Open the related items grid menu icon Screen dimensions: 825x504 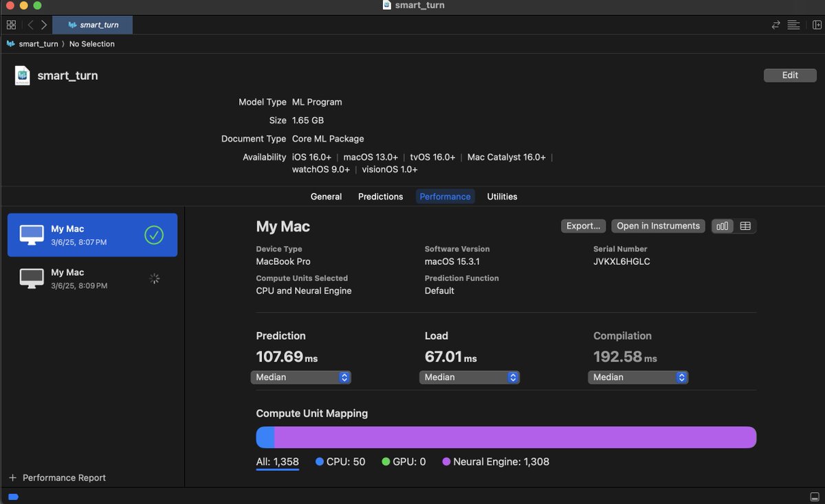(11, 25)
